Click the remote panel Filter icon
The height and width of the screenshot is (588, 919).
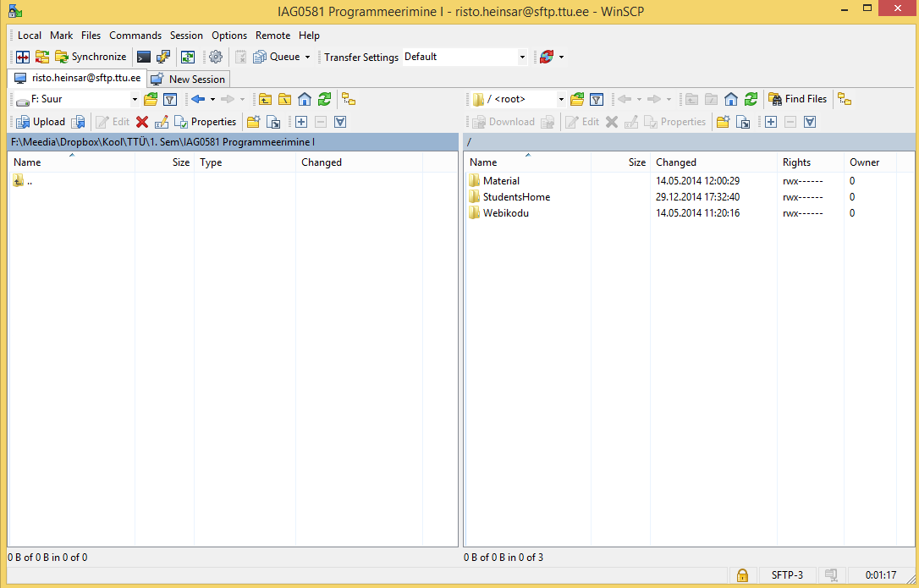(597, 99)
